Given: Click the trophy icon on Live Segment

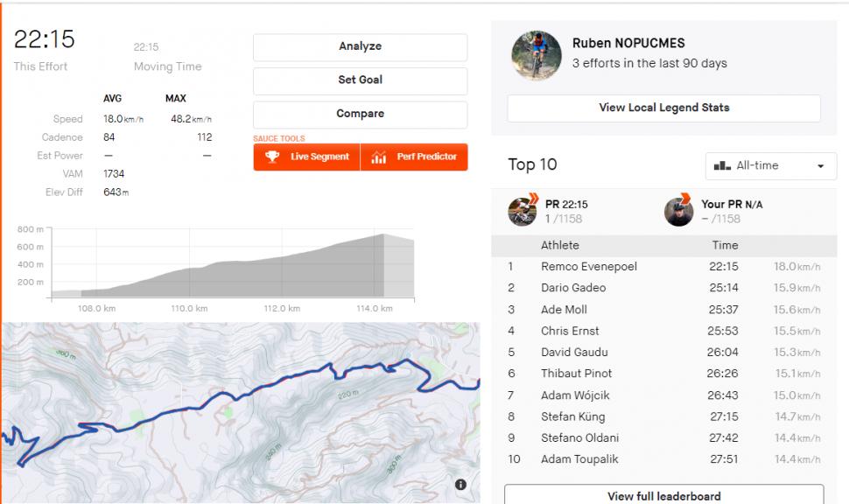Looking at the screenshot, I should (x=272, y=157).
